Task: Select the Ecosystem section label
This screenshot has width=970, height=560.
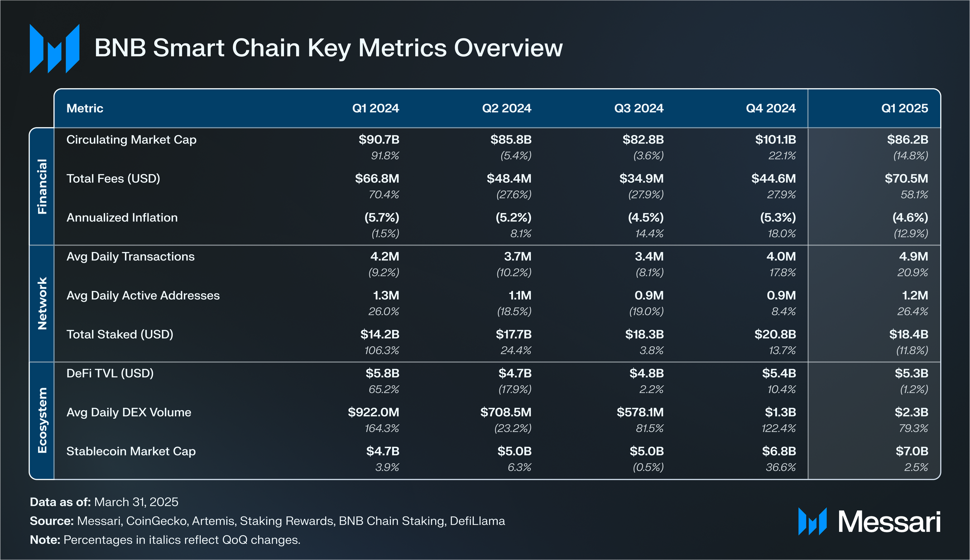Action: (42, 420)
